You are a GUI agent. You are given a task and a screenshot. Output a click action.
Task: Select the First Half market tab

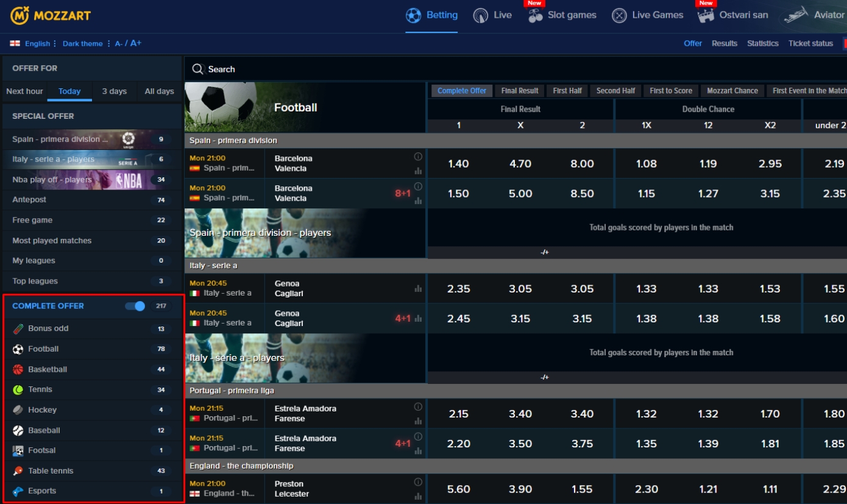[567, 91]
